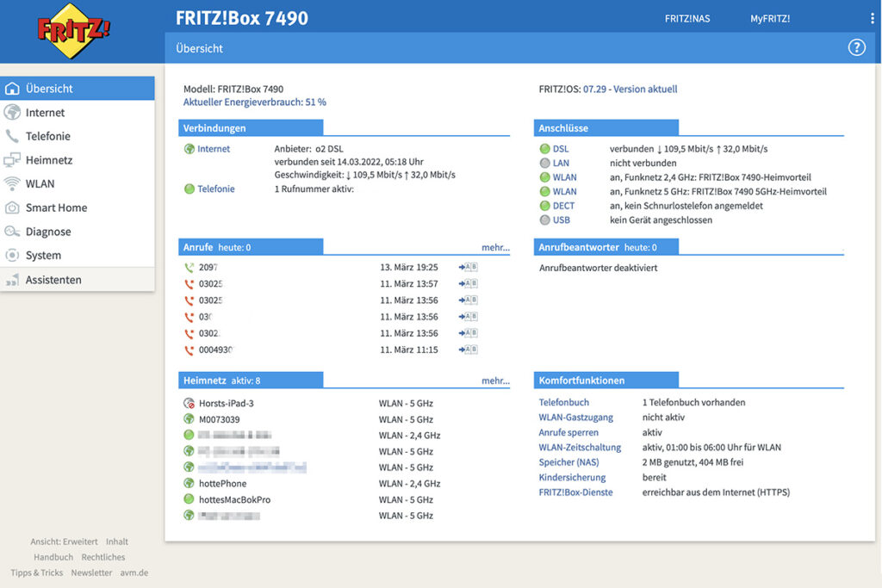Click Aktueller Energieverbrauch: 51 % link
The width and height of the screenshot is (882, 588).
click(255, 102)
